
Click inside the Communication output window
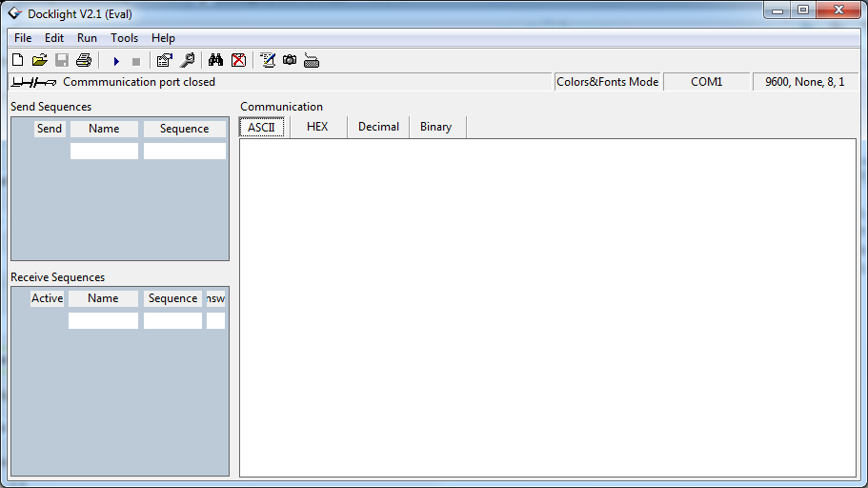pyautogui.click(x=548, y=308)
